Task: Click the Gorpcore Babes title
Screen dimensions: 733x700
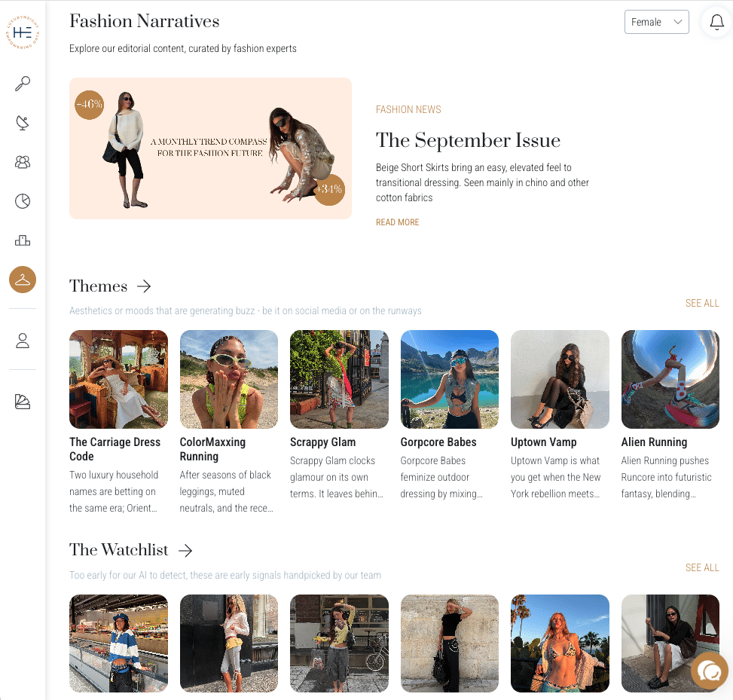Action: [438, 442]
